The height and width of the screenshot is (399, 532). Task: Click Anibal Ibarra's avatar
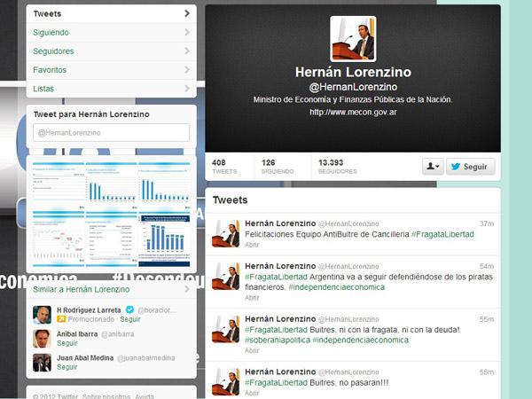click(42, 339)
